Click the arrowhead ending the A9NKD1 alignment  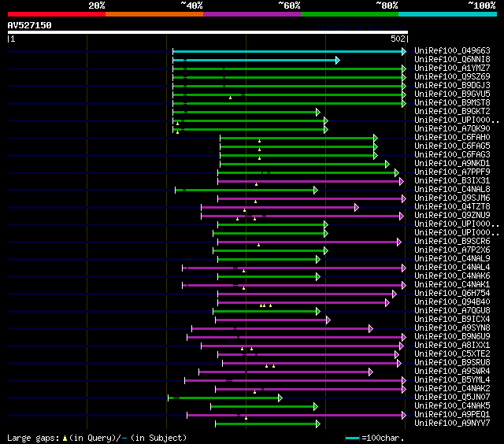[x=387, y=165]
